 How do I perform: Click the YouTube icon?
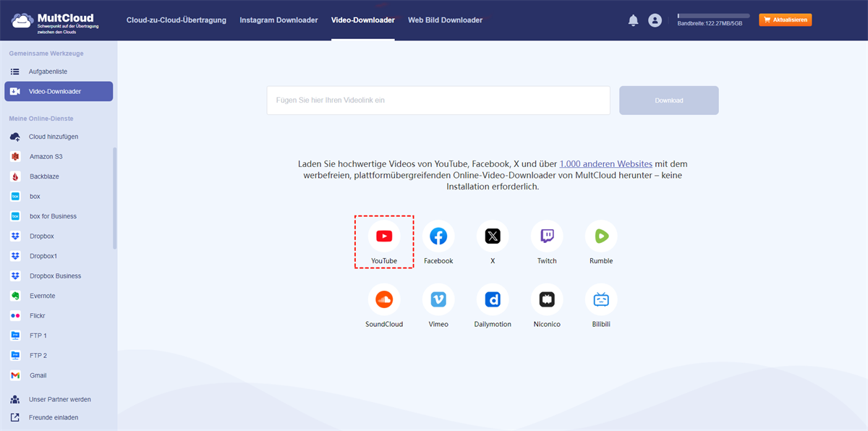tap(384, 236)
